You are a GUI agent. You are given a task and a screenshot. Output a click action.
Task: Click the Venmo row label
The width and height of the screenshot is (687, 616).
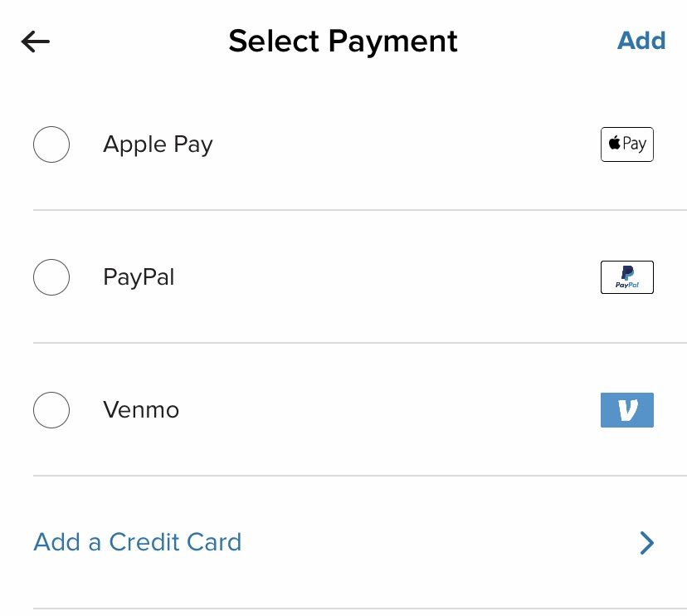pos(140,409)
